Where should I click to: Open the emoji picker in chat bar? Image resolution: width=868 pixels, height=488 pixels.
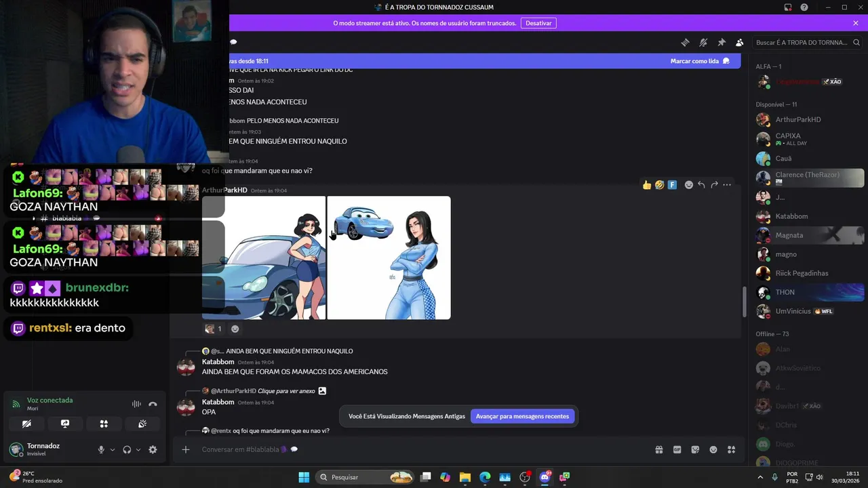(713, 449)
